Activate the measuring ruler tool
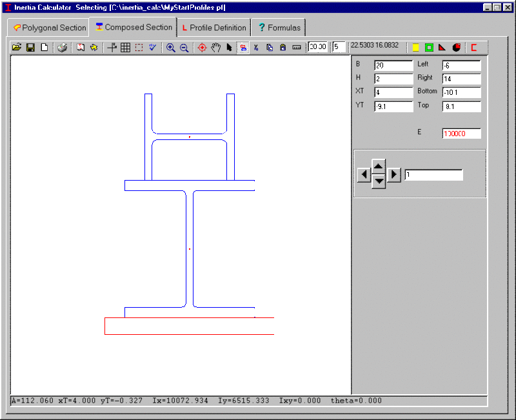The height and width of the screenshot is (420, 516). pyautogui.click(x=295, y=46)
